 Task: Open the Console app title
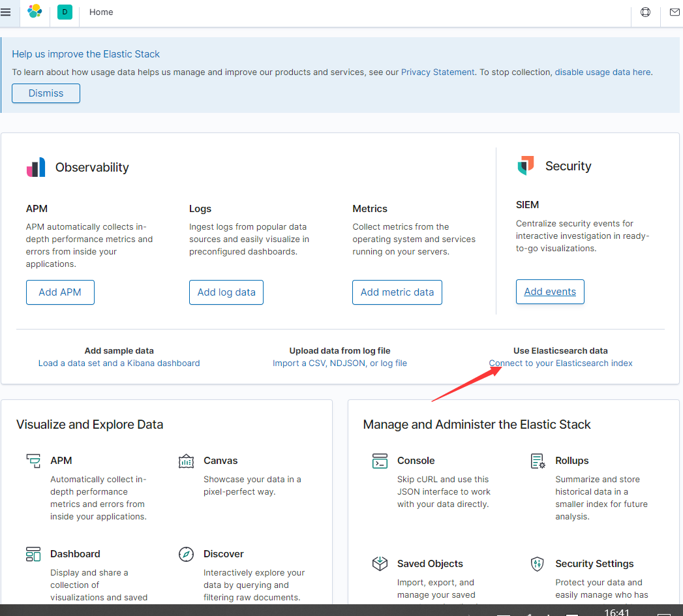click(x=416, y=461)
